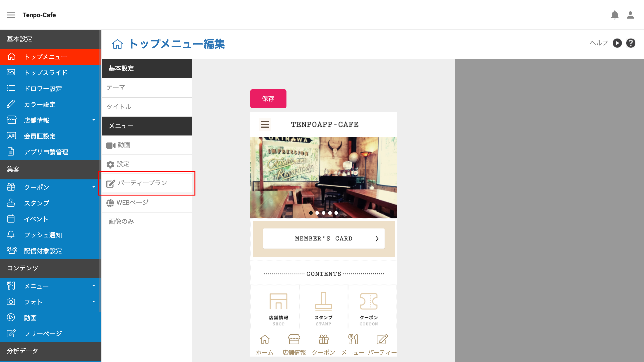Click the 分析データ section header in the sidebar
The height and width of the screenshot is (362, 644).
(50, 351)
